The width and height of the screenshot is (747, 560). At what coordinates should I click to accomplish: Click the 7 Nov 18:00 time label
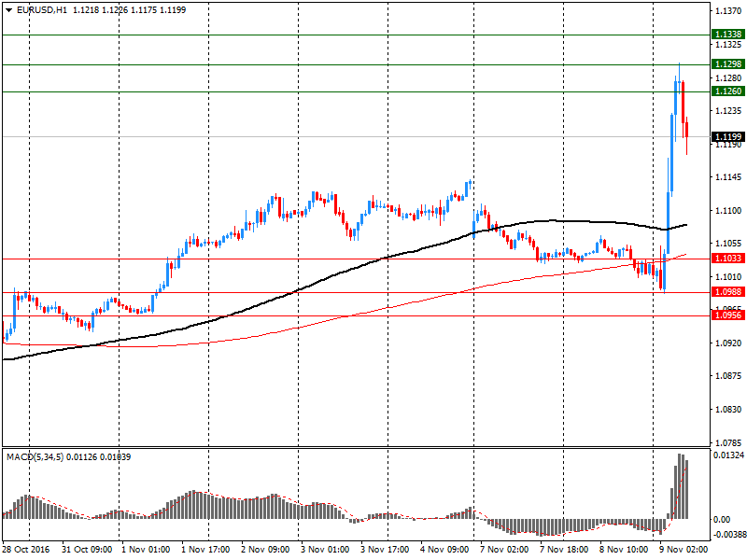pyautogui.click(x=564, y=550)
